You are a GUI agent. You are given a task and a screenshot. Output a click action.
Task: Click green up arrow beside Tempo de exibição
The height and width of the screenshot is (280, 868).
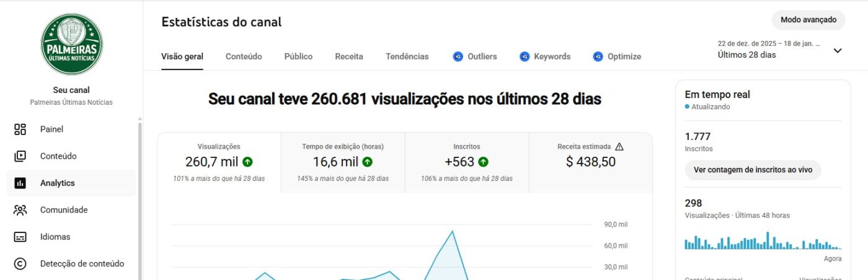[x=367, y=162]
